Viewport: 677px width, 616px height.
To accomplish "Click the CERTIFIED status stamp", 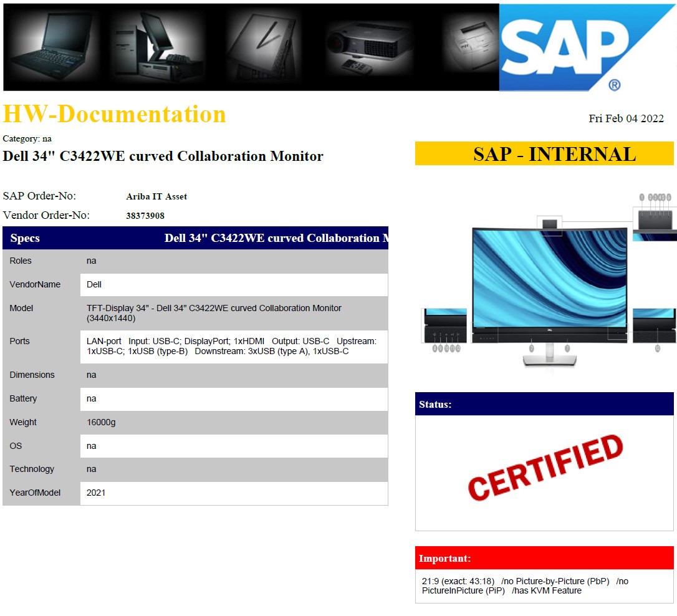I will click(545, 468).
